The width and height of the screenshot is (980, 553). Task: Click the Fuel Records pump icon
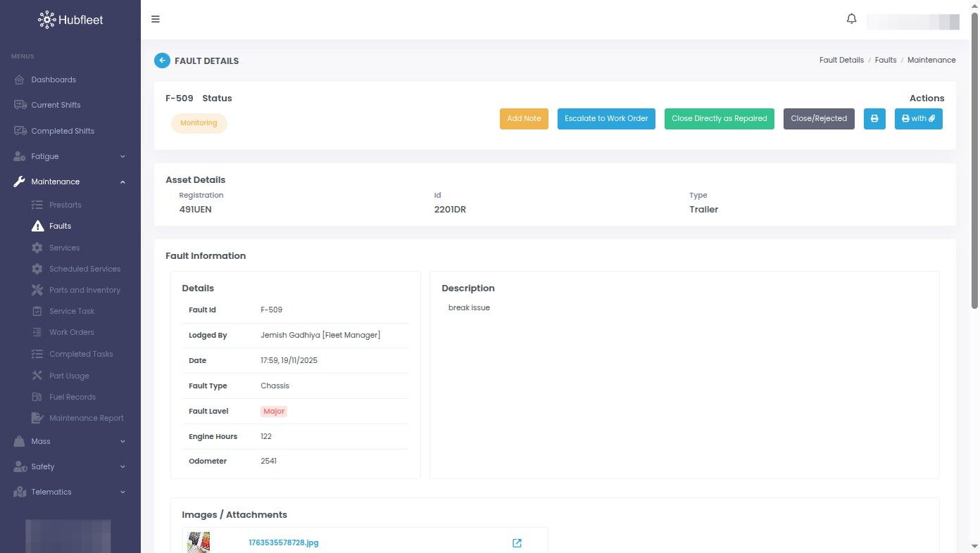coord(37,397)
